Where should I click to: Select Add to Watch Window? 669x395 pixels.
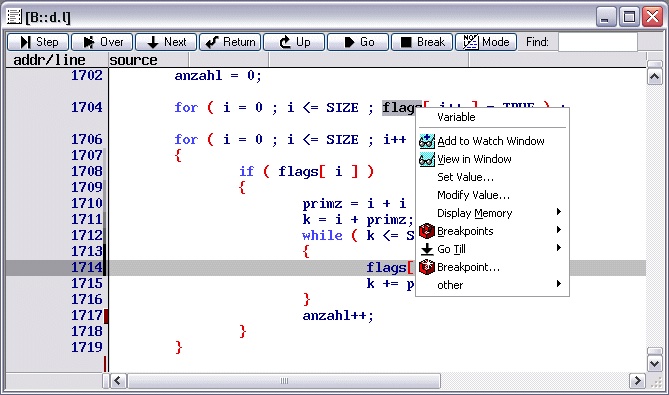click(492, 141)
